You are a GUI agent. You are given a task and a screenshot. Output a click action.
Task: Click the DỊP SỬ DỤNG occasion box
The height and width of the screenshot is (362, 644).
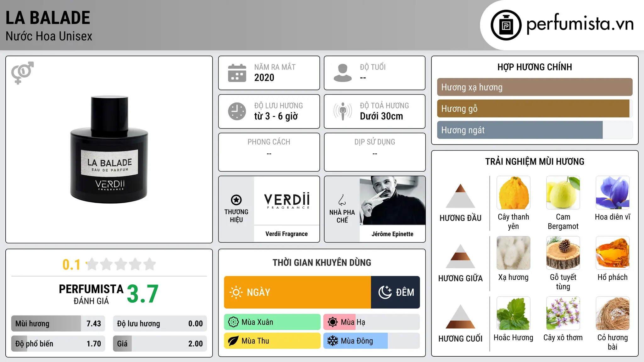375,152
